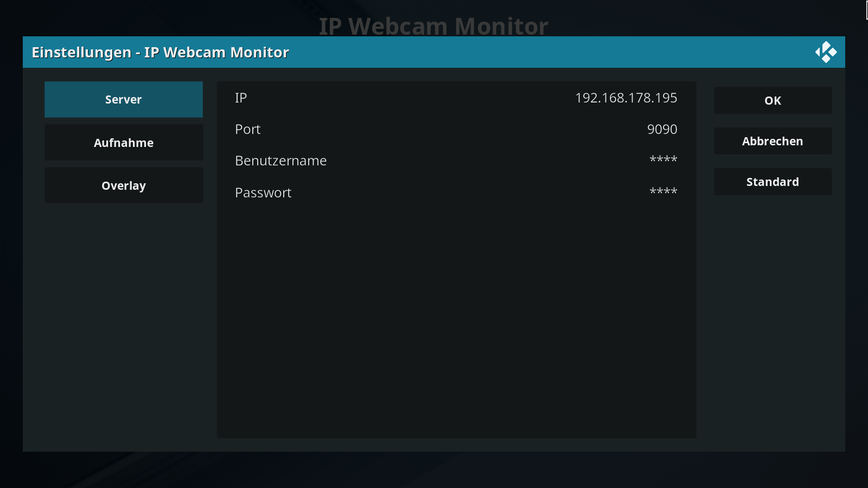
Task: Click the empty sidebar space under Overlay
Action: click(124, 325)
